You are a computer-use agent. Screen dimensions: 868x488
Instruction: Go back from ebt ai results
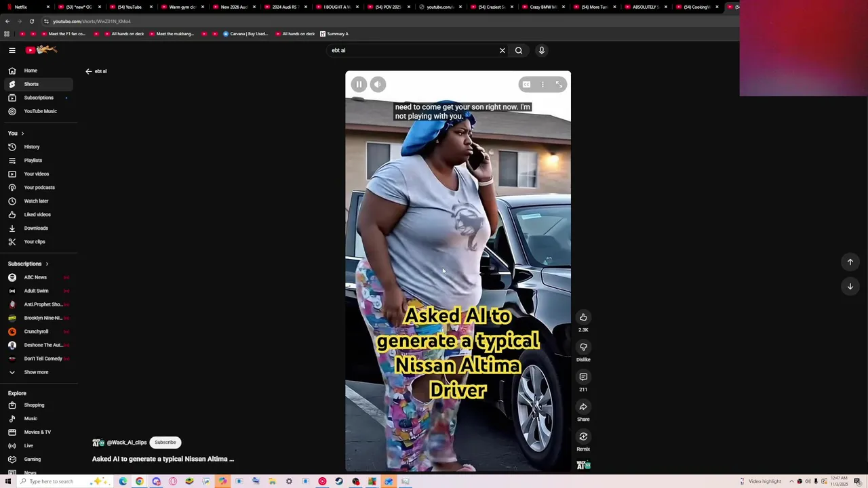pyautogui.click(x=88, y=71)
